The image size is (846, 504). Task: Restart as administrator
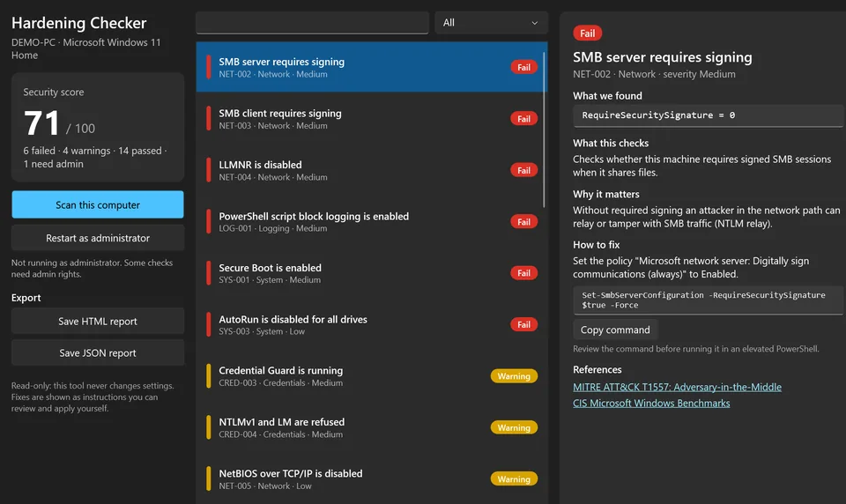(x=98, y=238)
